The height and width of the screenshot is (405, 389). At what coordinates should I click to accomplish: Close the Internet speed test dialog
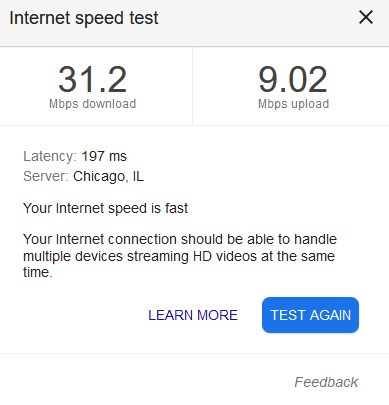coord(366,17)
